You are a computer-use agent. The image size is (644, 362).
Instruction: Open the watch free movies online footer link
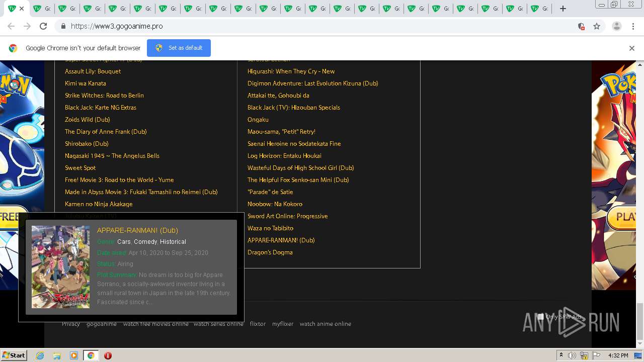pyautogui.click(x=156, y=324)
